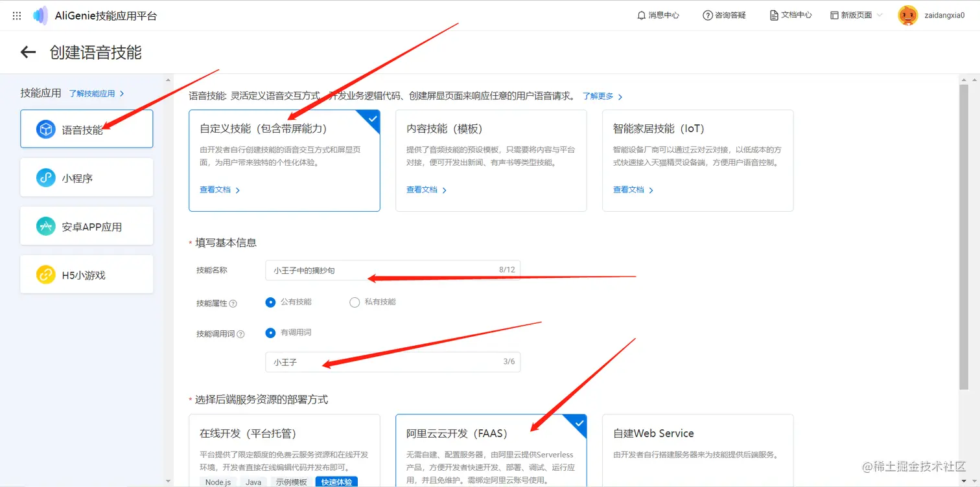Open 咨询答疑 from the top bar
Viewport: 980px width, 487px height.
(x=724, y=15)
